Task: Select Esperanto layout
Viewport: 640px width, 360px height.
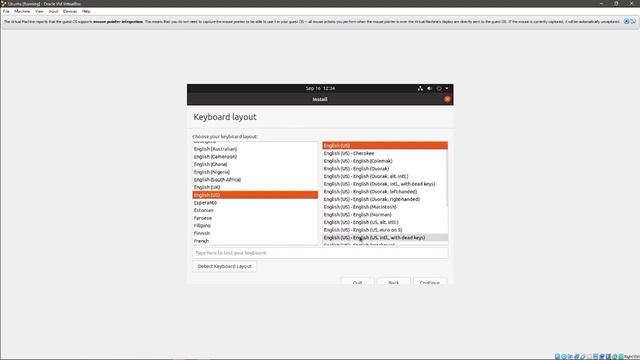Action: pos(255,202)
